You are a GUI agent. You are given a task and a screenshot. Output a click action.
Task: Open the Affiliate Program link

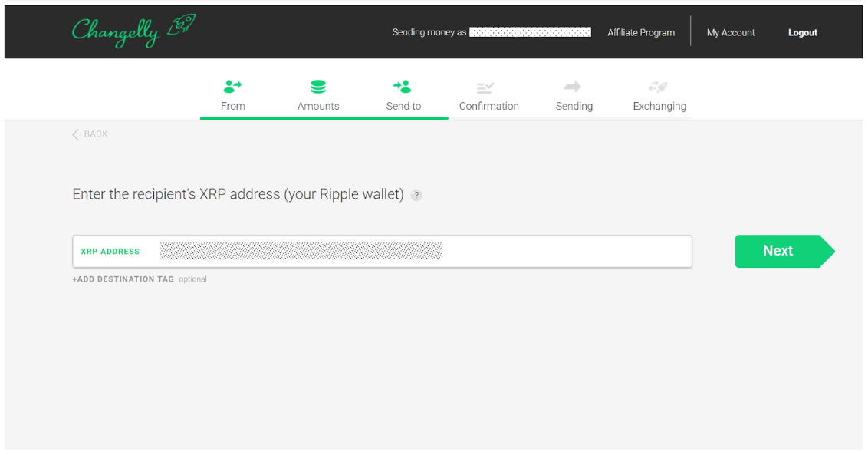[641, 33]
